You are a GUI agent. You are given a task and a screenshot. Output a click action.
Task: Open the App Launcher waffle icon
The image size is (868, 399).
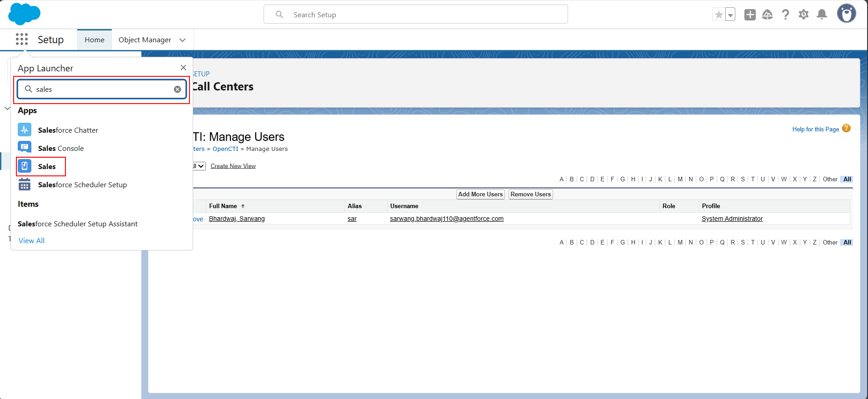tap(22, 40)
